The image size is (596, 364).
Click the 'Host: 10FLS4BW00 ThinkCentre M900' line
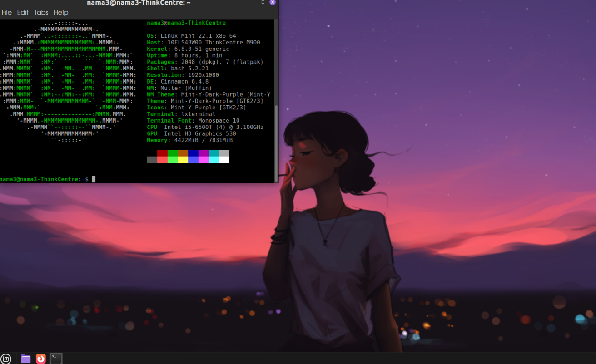click(204, 42)
